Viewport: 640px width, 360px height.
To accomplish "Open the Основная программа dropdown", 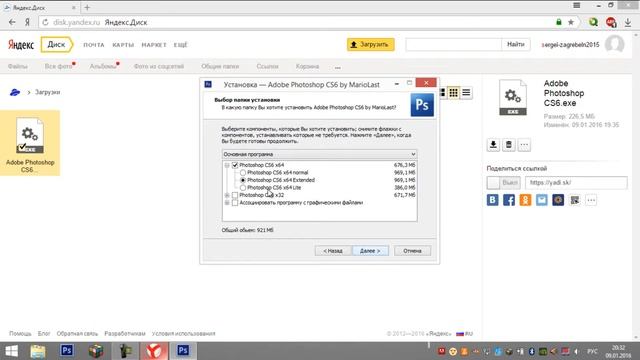I will tap(319, 154).
